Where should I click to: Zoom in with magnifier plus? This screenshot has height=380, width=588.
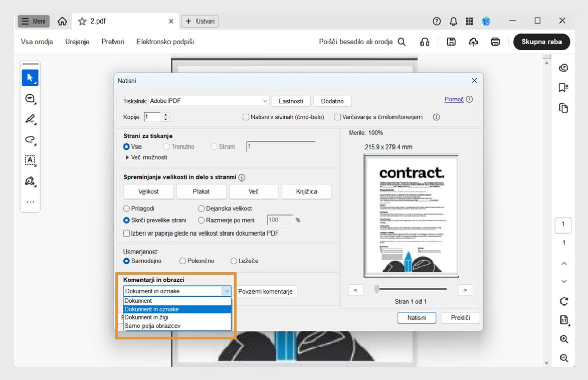click(564, 339)
